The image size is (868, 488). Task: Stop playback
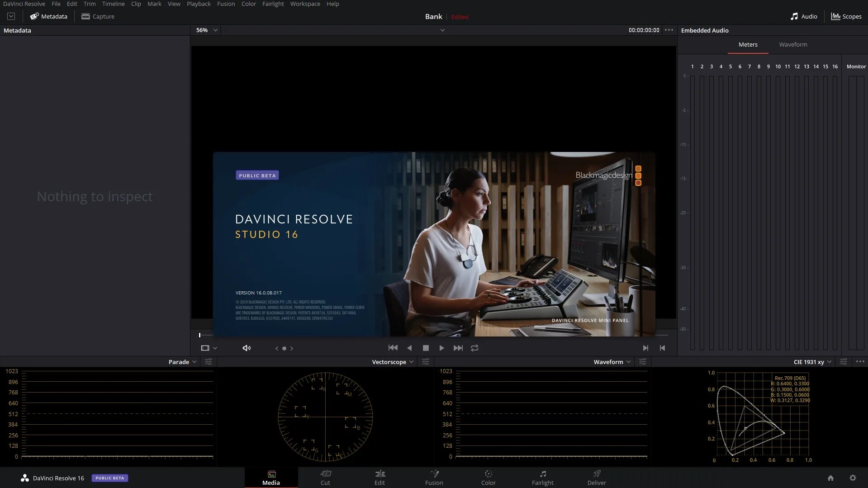[x=426, y=348]
